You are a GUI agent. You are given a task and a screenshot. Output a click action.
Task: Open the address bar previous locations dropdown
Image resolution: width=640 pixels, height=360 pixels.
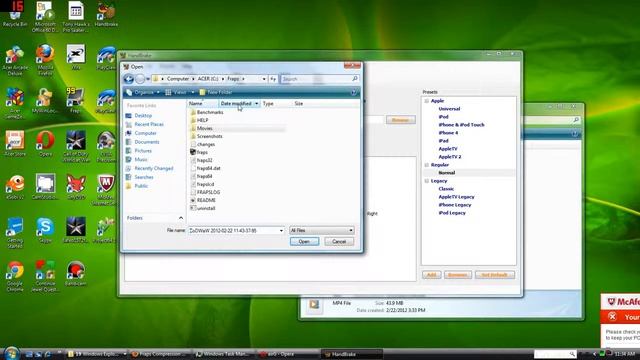point(264,79)
